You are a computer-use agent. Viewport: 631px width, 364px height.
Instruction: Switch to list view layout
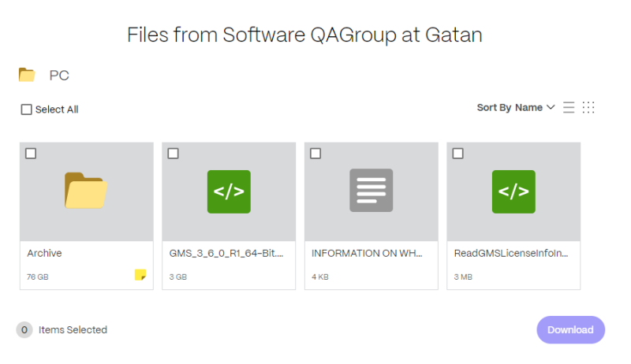coord(569,108)
